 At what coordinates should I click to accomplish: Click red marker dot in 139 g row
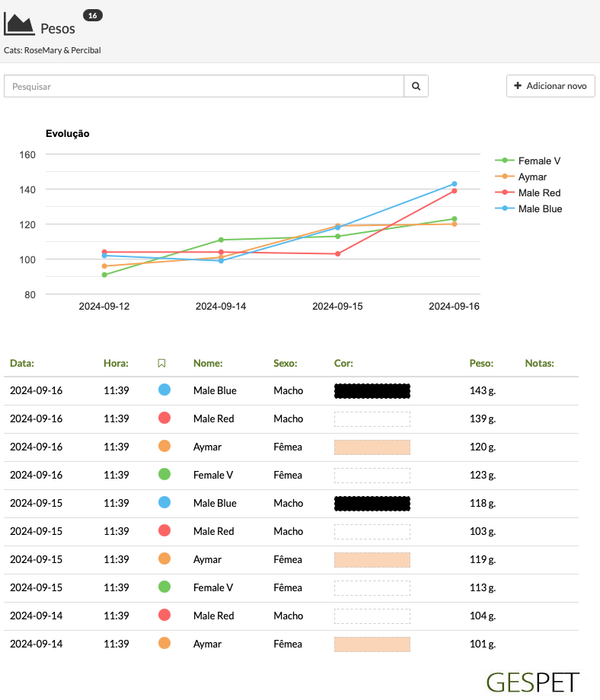pyautogui.click(x=164, y=418)
